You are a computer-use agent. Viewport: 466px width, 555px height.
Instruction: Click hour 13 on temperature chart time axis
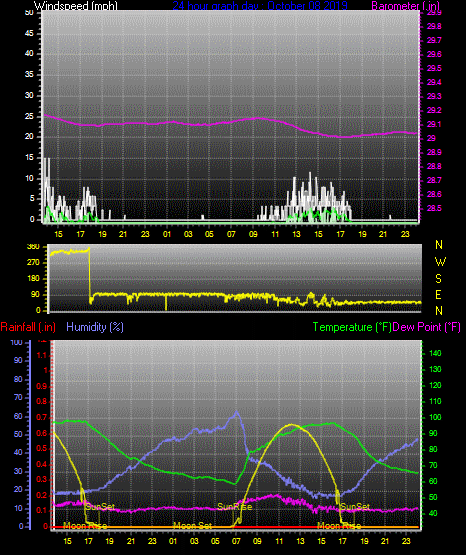[300, 541]
